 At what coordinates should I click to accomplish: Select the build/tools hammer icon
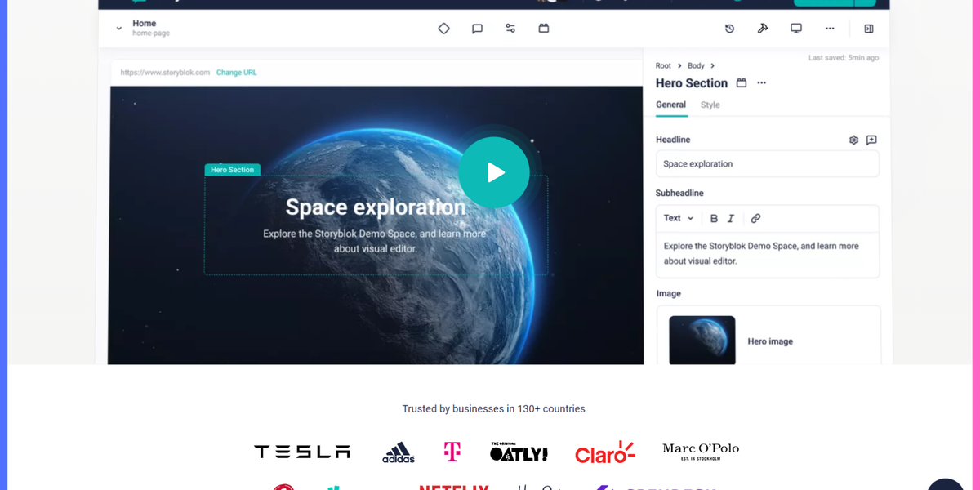click(762, 28)
